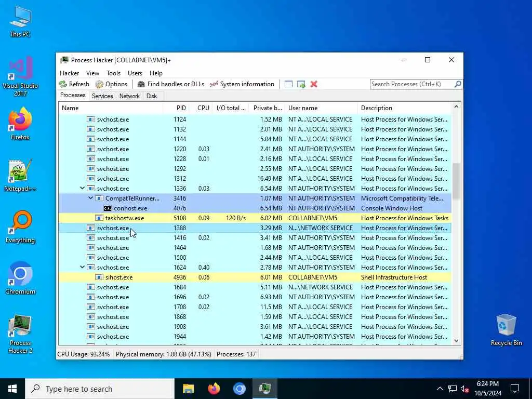Open Firefox from the taskbar

(214, 389)
